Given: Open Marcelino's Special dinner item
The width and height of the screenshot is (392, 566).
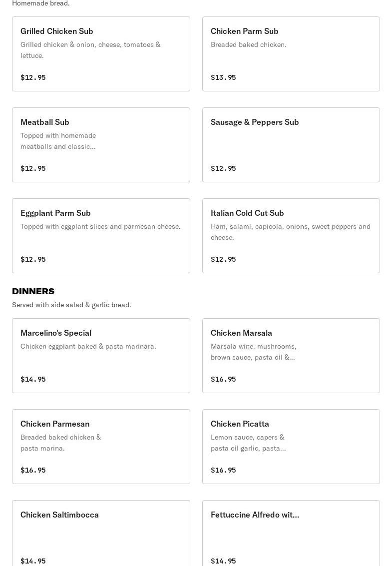Looking at the screenshot, I should [x=101, y=356].
